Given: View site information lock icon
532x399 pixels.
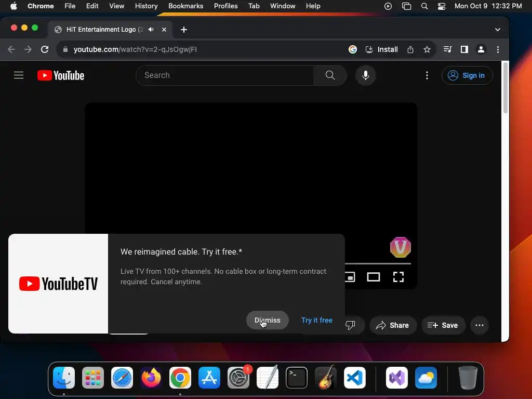Looking at the screenshot, I should pyautogui.click(x=65, y=49).
